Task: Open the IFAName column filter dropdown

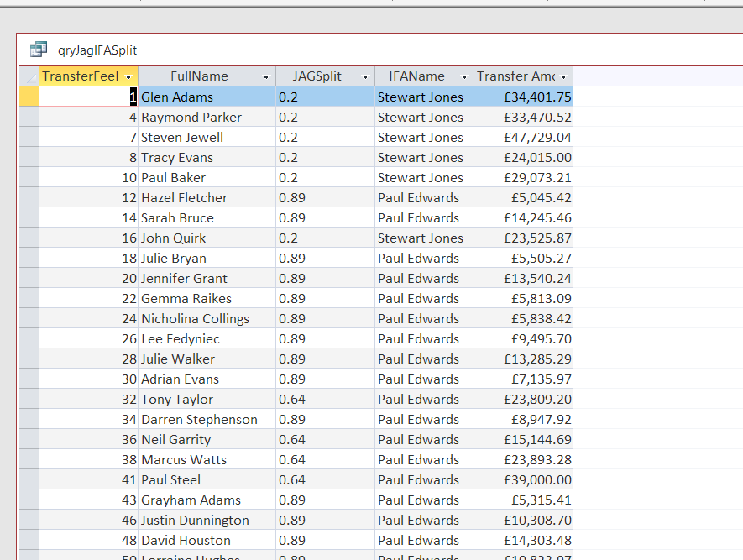Action: tap(464, 76)
